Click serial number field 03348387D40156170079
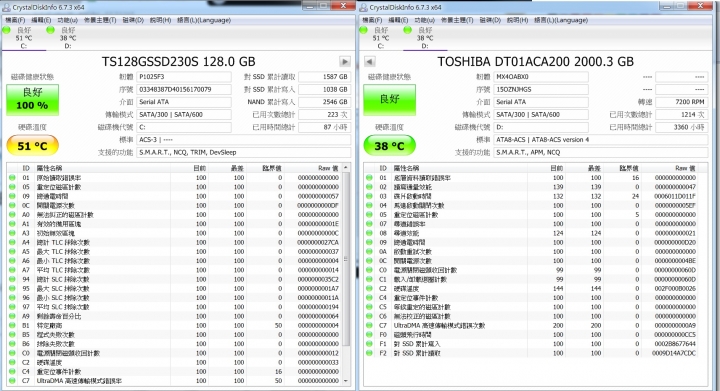Viewport: 720px width, 391px height. click(x=184, y=89)
